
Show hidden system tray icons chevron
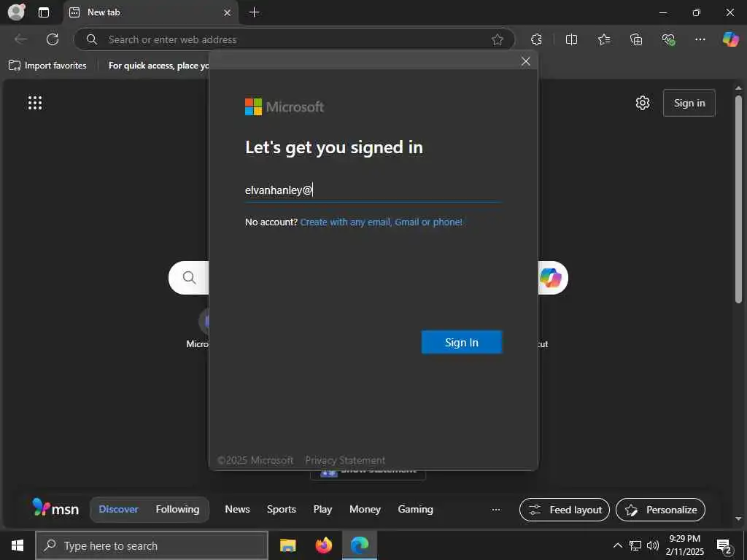click(617, 545)
